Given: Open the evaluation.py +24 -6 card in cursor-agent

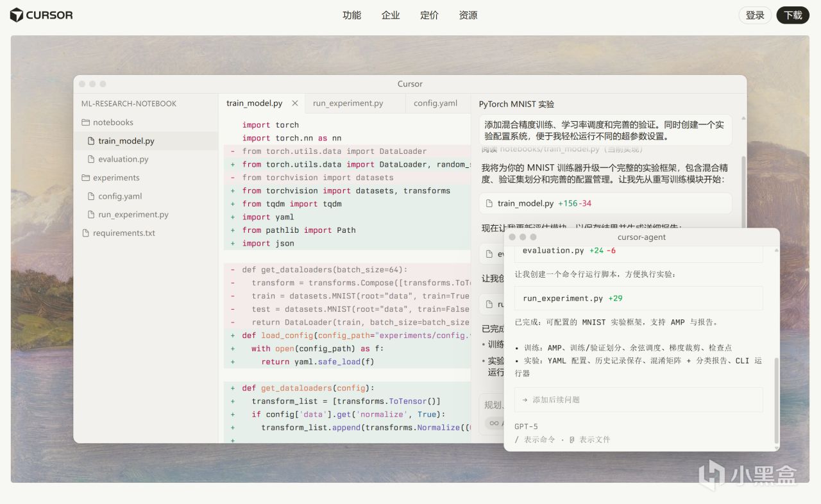Looking at the screenshot, I should click(x=639, y=252).
